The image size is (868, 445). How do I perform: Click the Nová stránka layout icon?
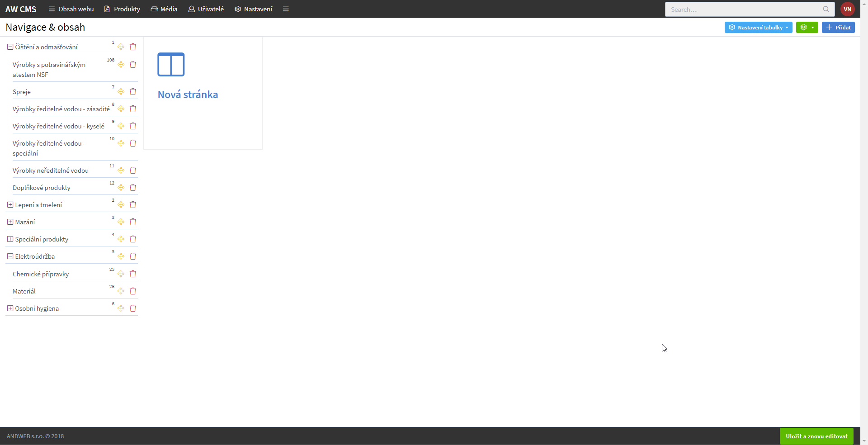point(171,64)
